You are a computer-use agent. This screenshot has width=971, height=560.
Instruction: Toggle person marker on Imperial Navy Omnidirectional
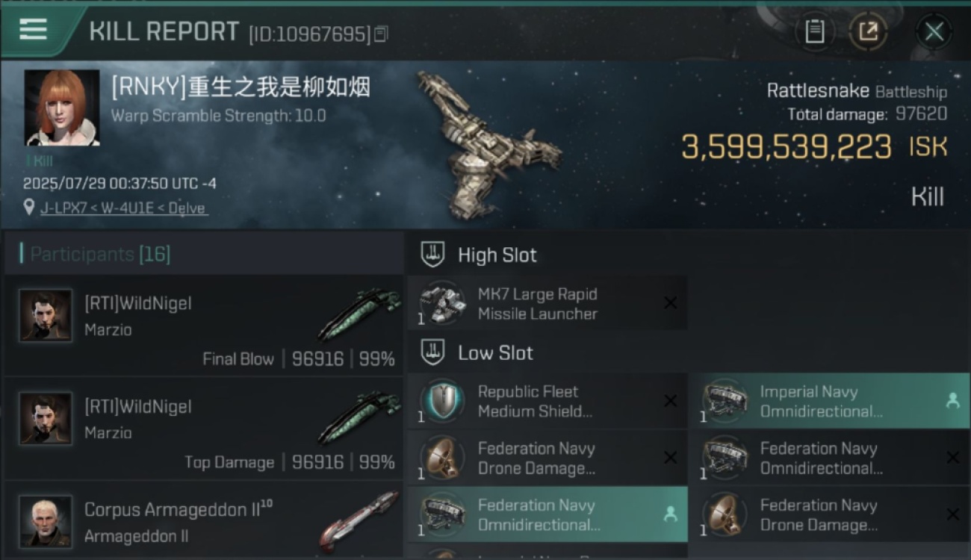click(952, 401)
